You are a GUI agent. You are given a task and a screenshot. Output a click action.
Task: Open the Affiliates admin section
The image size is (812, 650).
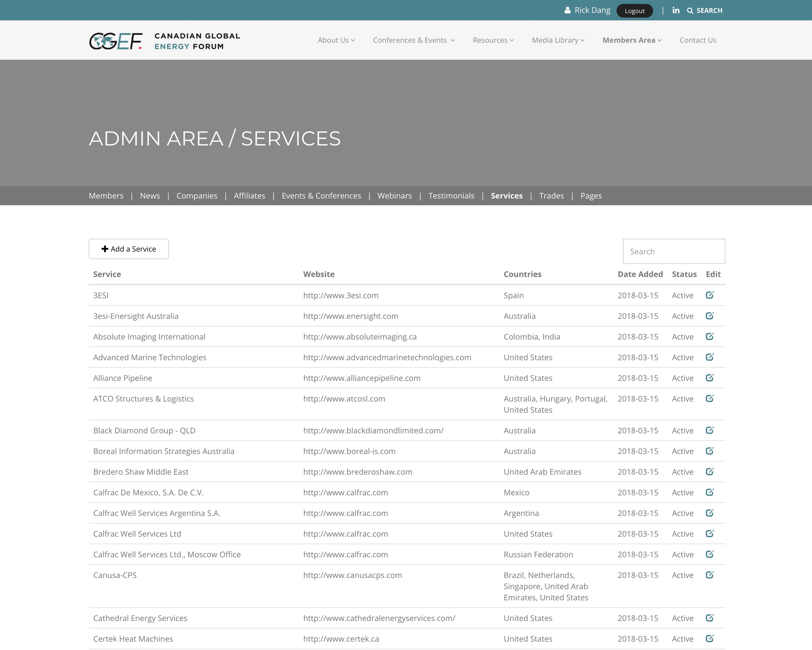(x=249, y=196)
